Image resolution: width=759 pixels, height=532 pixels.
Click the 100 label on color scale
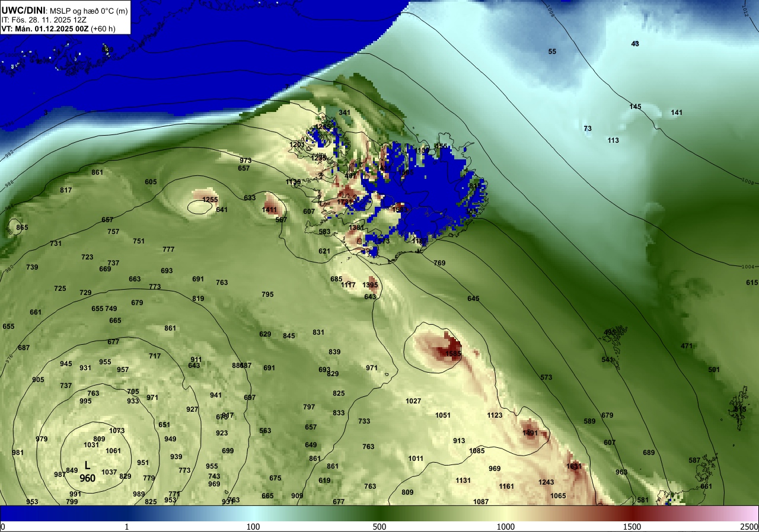coord(253,527)
